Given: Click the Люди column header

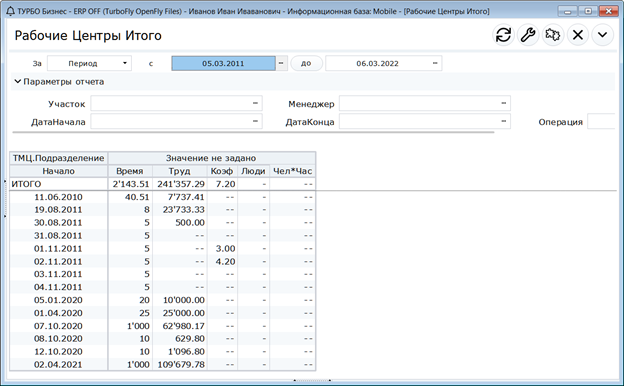Looking at the screenshot, I should pyautogui.click(x=253, y=171).
